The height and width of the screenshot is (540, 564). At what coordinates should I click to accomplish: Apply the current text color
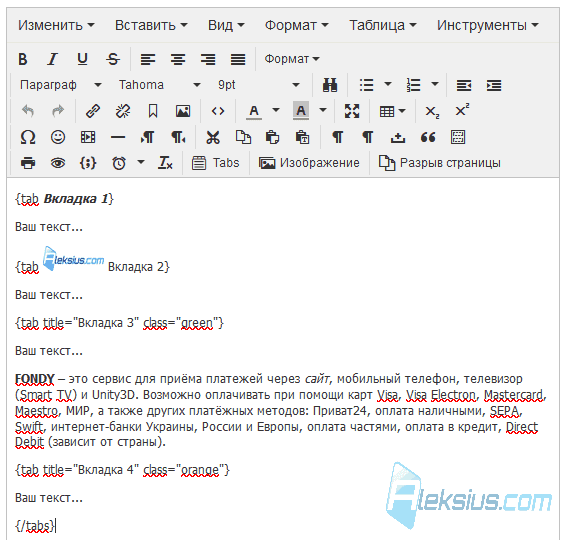pyautogui.click(x=254, y=111)
